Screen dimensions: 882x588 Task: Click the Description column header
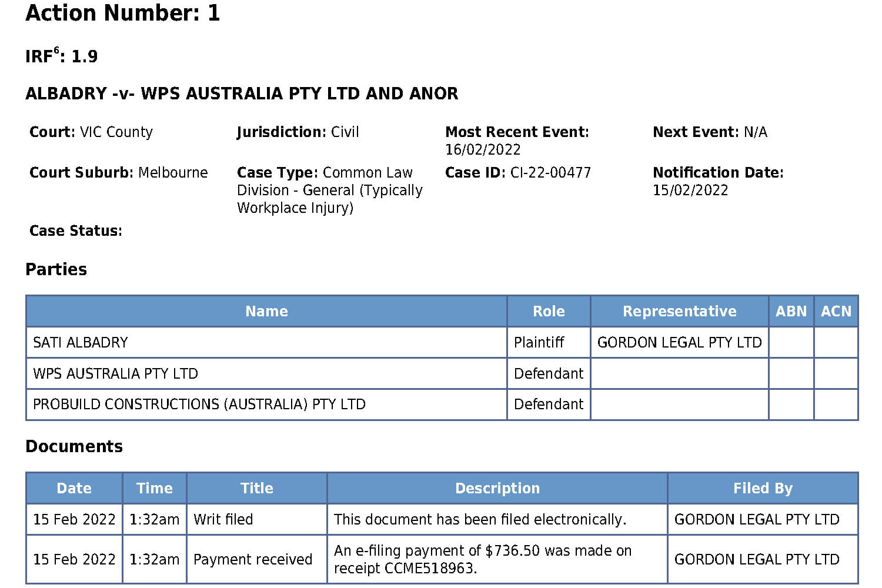[x=497, y=488]
